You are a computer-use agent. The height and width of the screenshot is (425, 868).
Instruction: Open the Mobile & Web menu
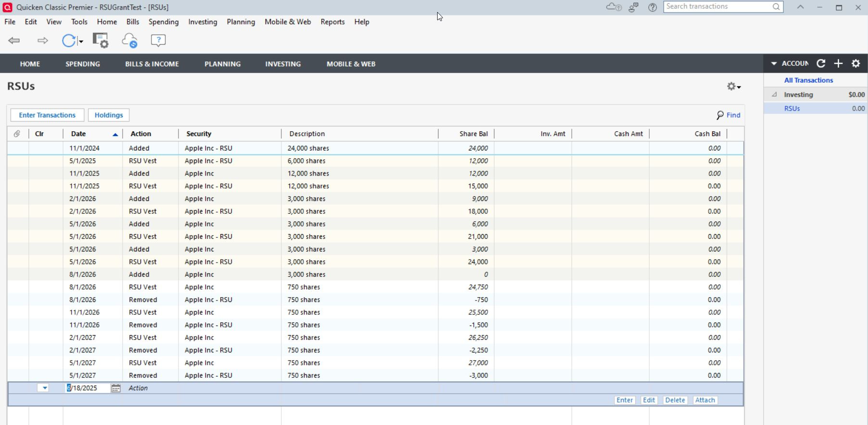[288, 22]
